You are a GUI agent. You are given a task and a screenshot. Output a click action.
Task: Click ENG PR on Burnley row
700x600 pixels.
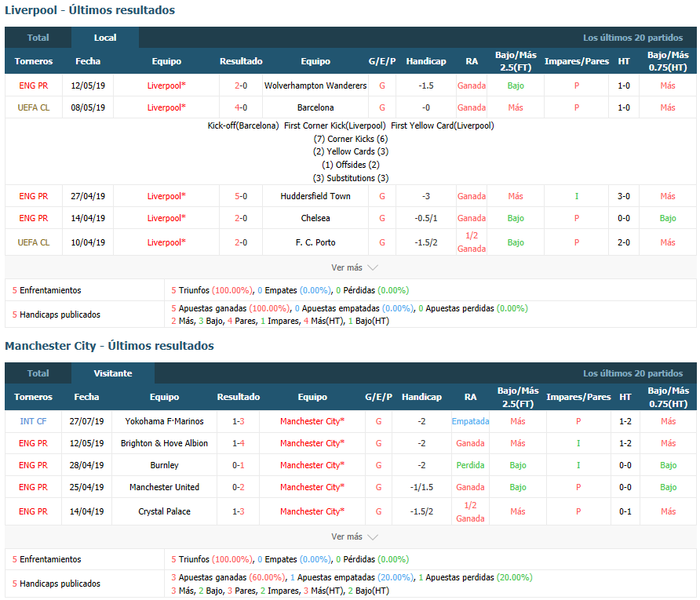pyautogui.click(x=33, y=465)
